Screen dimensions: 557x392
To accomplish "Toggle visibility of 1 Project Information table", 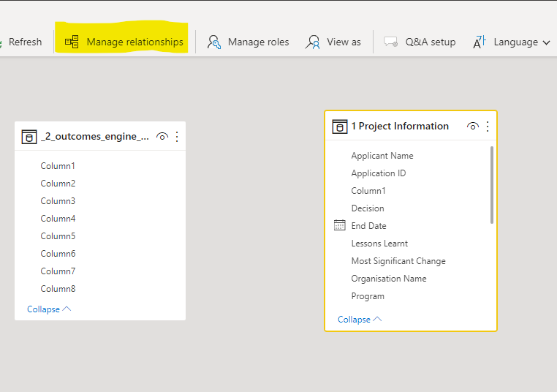I will pyautogui.click(x=473, y=127).
